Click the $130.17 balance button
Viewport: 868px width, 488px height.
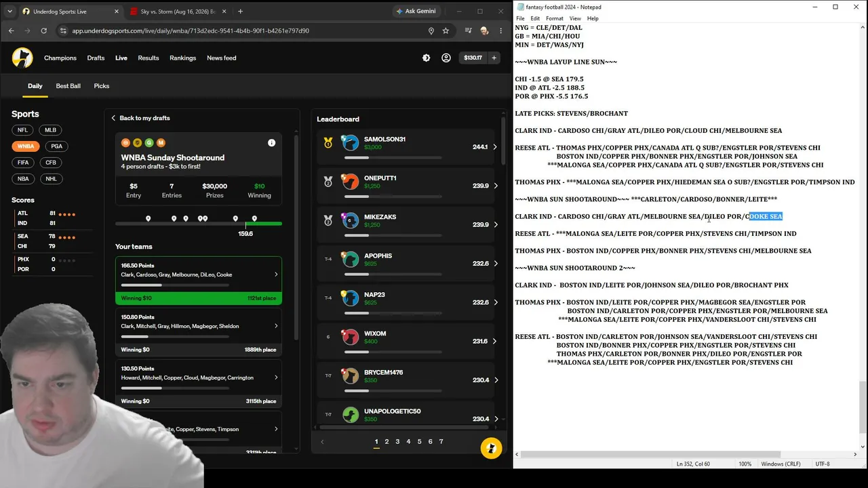click(473, 58)
